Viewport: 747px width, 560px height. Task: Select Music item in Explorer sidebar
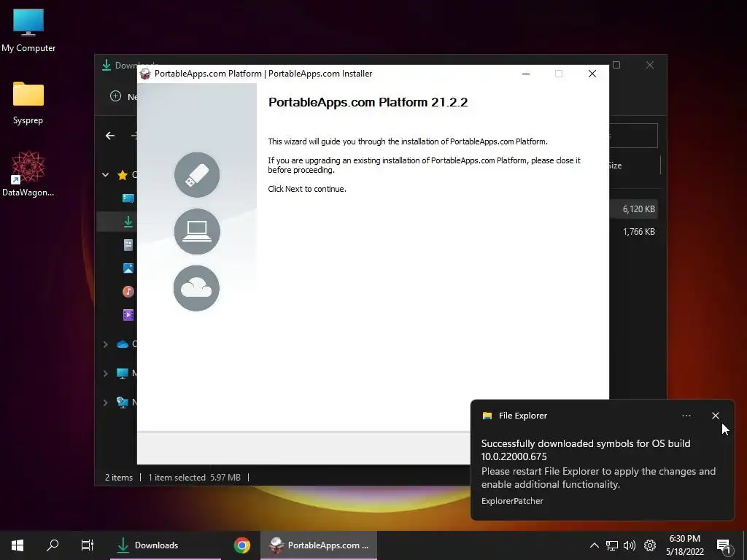click(x=128, y=292)
